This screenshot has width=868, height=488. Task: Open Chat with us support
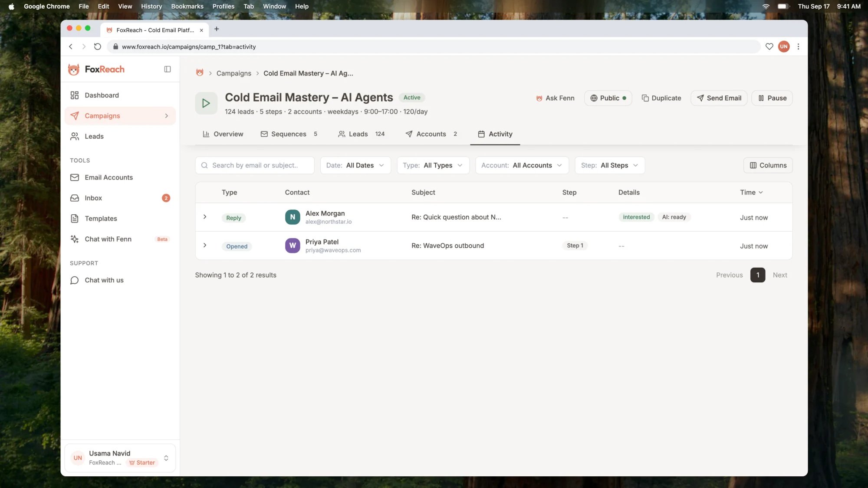point(120,280)
